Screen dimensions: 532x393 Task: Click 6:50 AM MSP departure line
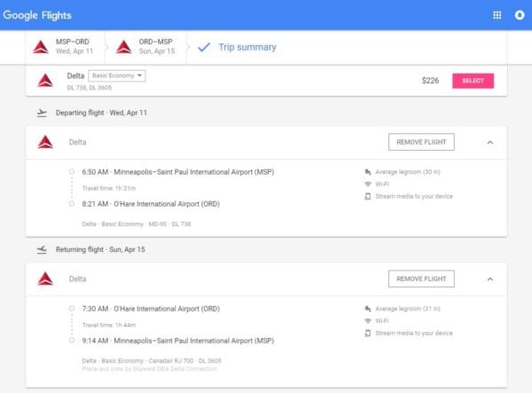pos(178,172)
